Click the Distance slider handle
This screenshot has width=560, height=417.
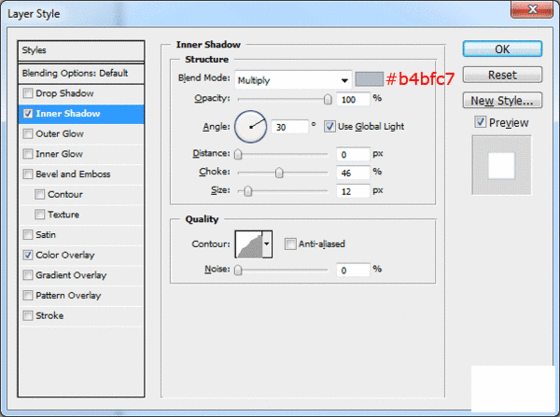(238, 154)
